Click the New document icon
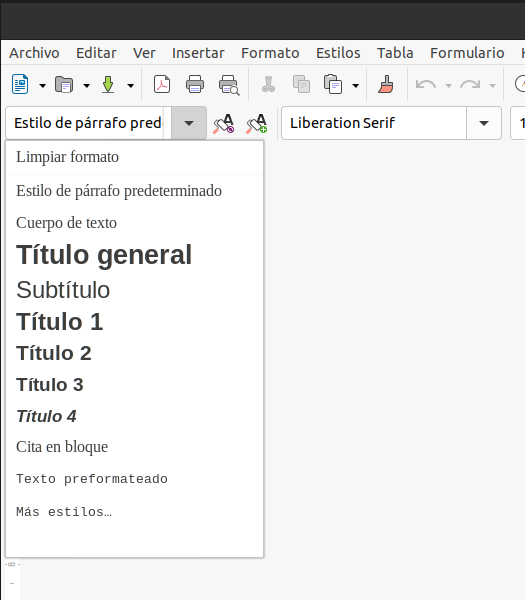525x600 pixels. (x=20, y=84)
